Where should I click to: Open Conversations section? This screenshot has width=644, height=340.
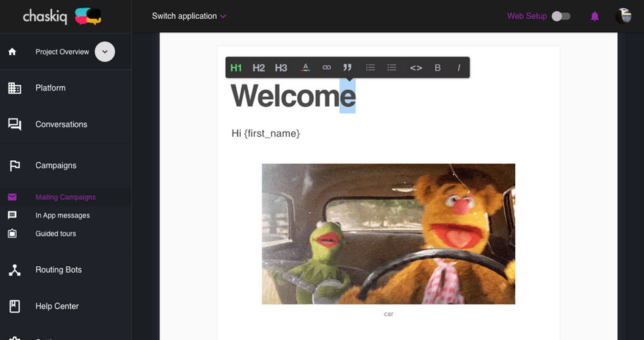point(61,125)
